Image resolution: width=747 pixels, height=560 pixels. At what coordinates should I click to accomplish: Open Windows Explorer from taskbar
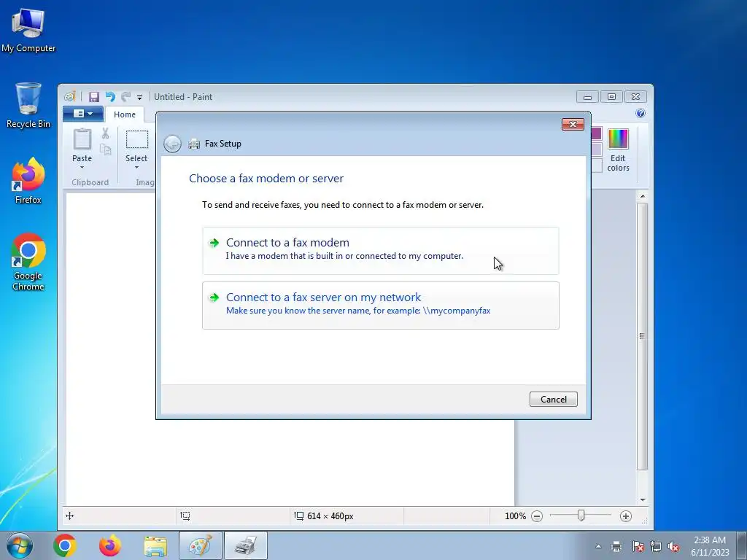(155, 545)
